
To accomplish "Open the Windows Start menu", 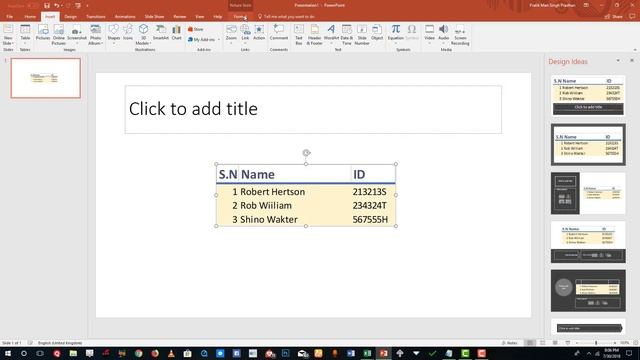I will pyautogui.click(x=8, y=353).
